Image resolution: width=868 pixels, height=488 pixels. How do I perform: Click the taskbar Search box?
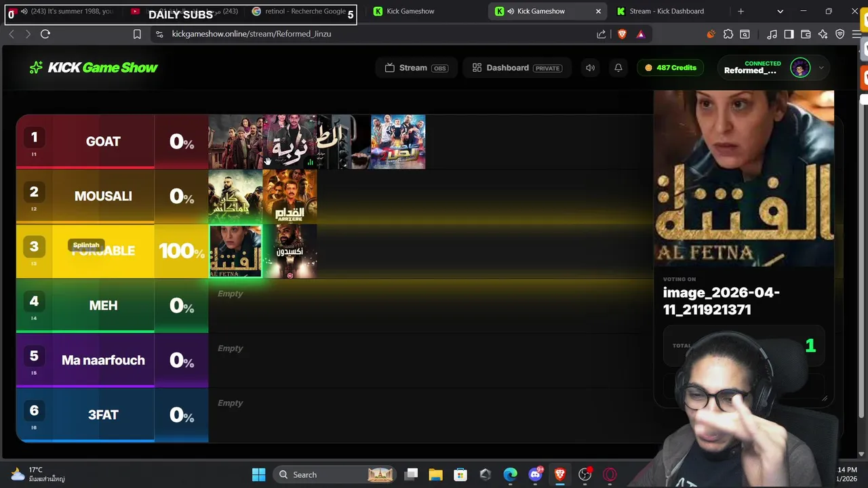[x=336, y=474]
